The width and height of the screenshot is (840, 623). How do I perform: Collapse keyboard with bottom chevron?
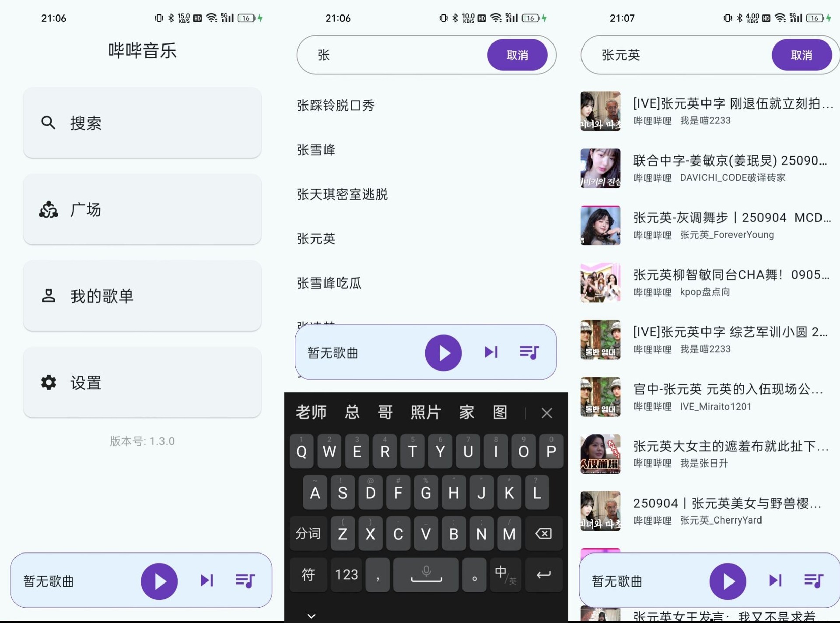[x=311, y=616]
